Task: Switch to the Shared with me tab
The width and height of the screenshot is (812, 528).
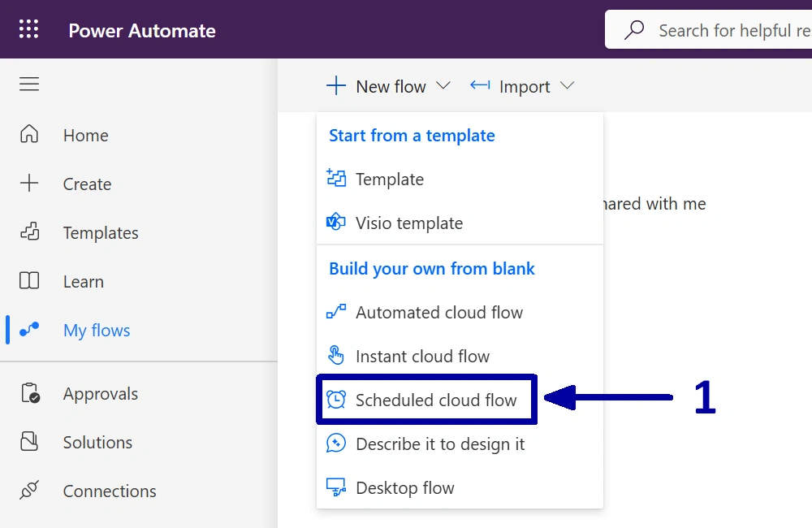Action: click(655, 203)
